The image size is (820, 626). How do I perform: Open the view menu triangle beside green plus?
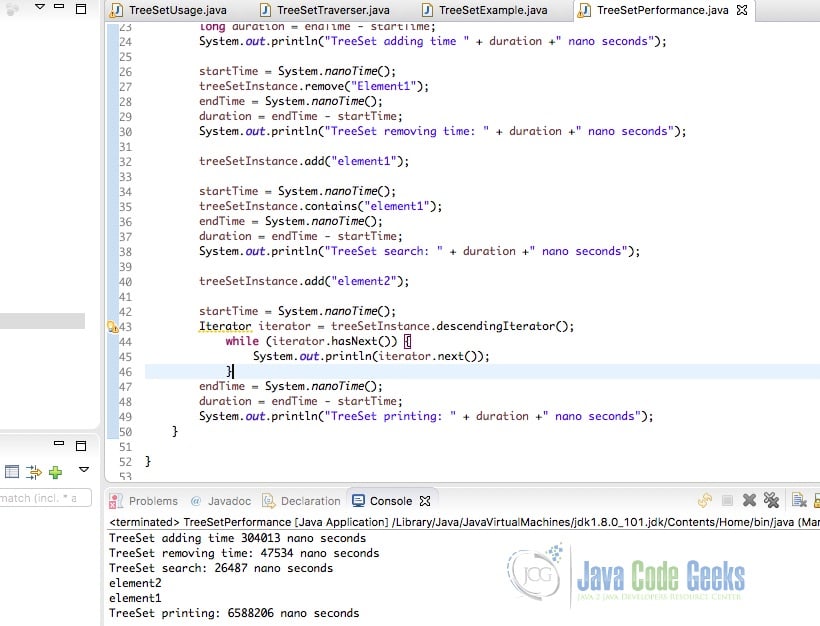click(84, 469)
